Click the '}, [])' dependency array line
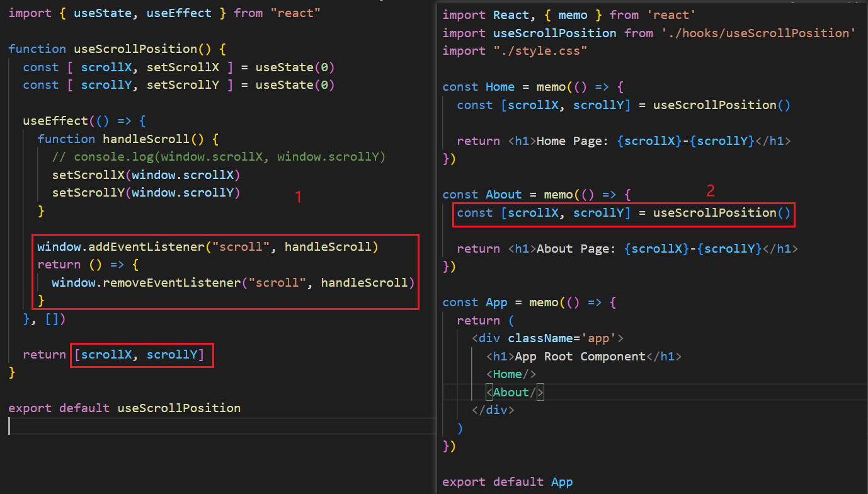868x494 pixels. click(x=45, y=318)
